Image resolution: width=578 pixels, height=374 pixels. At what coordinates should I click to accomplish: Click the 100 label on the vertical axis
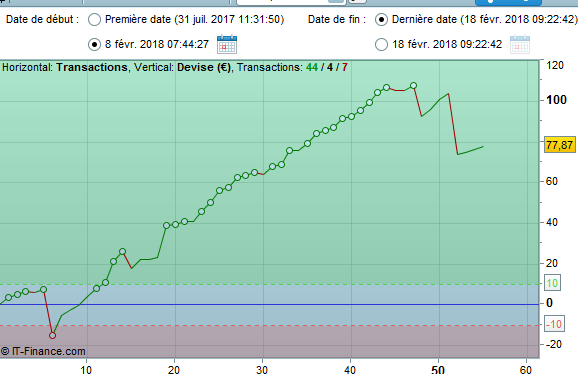click(556, 100)
